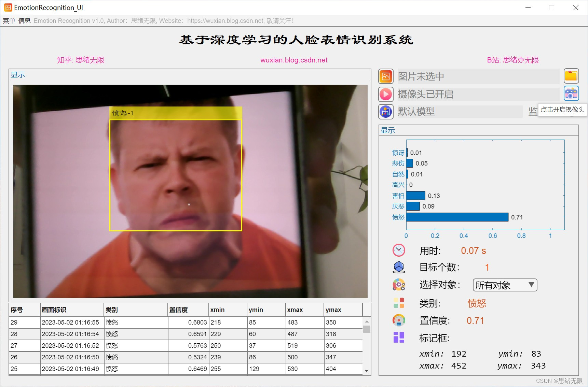Screen dimensions: 588x387
Task: Click the EmotionRecognition_UI app icon in title bar
Action: [x=8, y=8]
